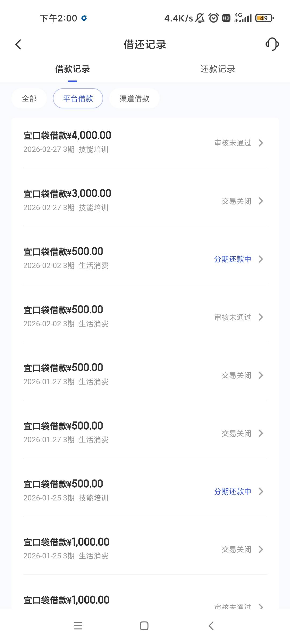Expand the ¥4,000.00 loan record chevron
The width and height of the screenshot is (290, 644).
click(x=261, y=143)
